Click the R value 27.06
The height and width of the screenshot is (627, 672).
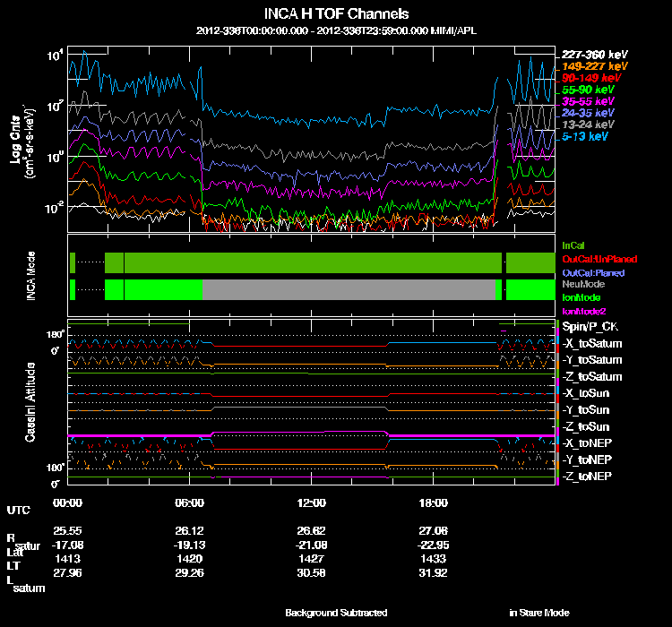pyautogui.click(x=434, y=531)
